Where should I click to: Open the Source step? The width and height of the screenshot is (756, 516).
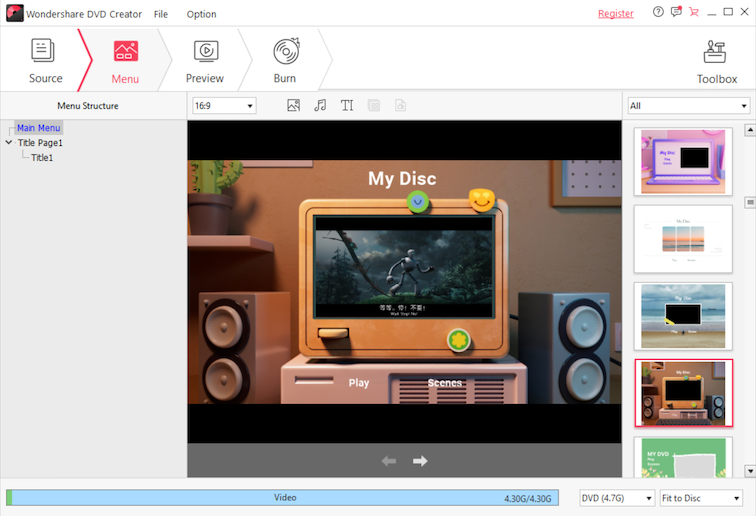click(44, 61)
